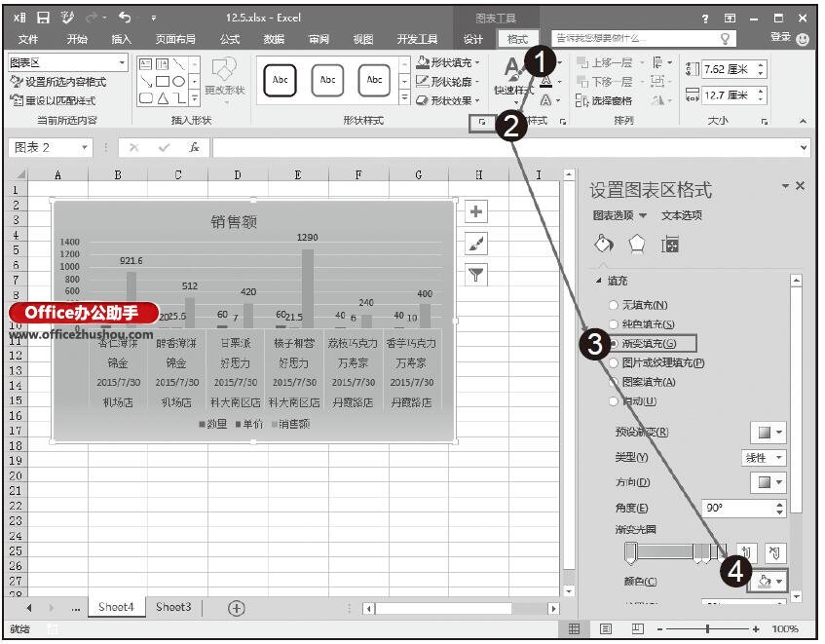Viewport: 825px width, 644px height.
Task: Select Automatic fill option
Action: [x=632, y=401]
